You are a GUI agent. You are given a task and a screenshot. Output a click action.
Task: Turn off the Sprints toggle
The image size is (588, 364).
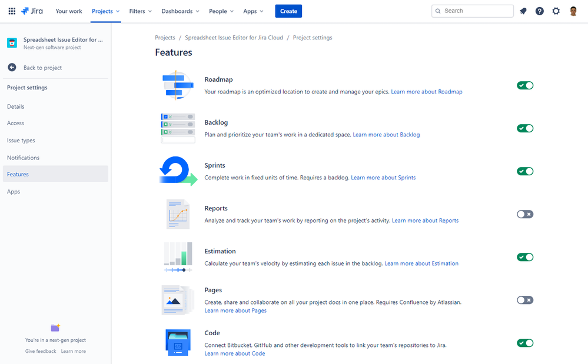point(525,171)
